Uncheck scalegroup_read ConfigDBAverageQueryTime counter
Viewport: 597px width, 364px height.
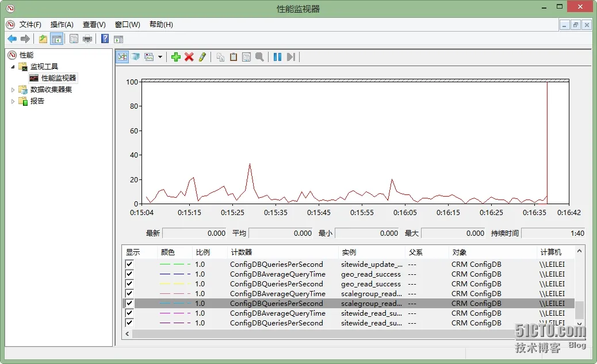129,293
